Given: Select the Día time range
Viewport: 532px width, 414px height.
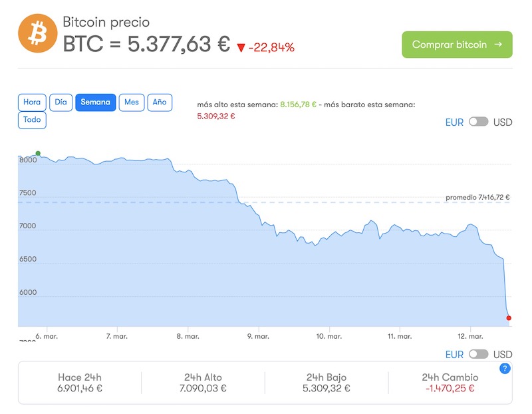Looking at the screenshot, I should click(61, 103).
